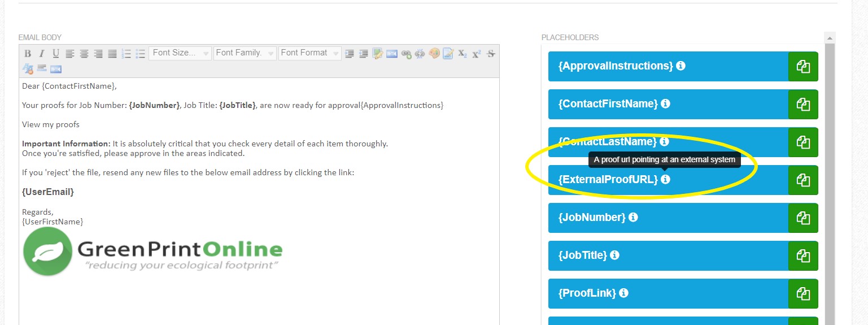Click the placeholders list scrollbar thumb

(x=830, y=184)
